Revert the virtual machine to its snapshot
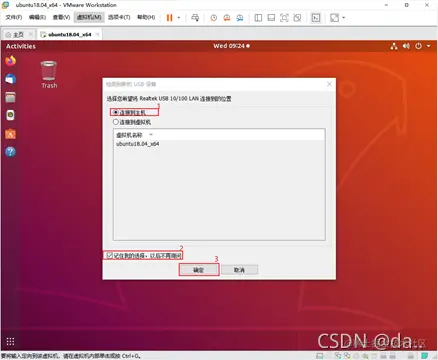This screenshot has height=360, width=438. point(227,18)
